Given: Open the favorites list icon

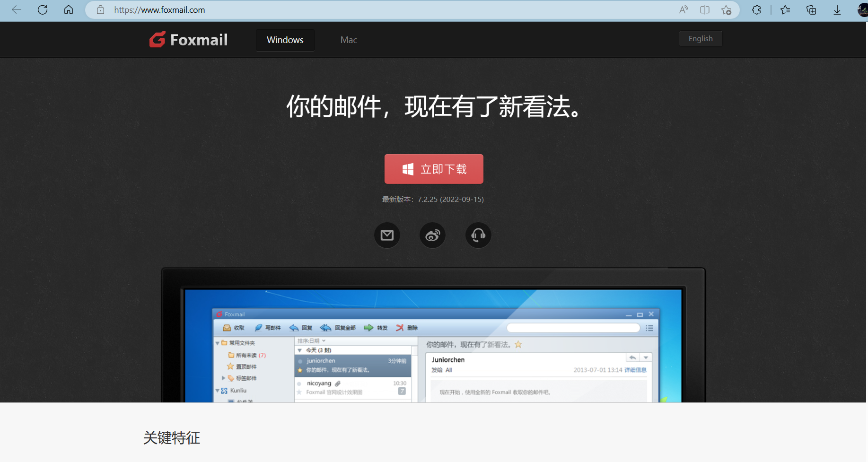Looking at the screenshot, I should pos(785,10).
